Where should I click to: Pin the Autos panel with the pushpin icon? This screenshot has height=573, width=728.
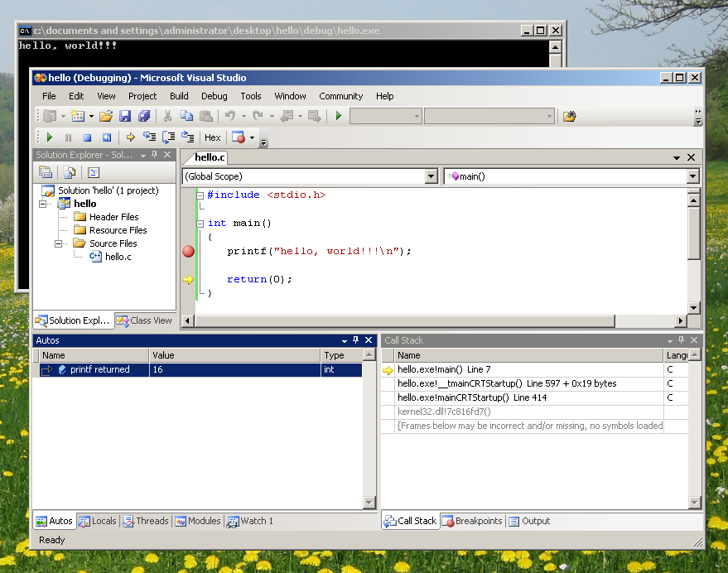[355, 340]
